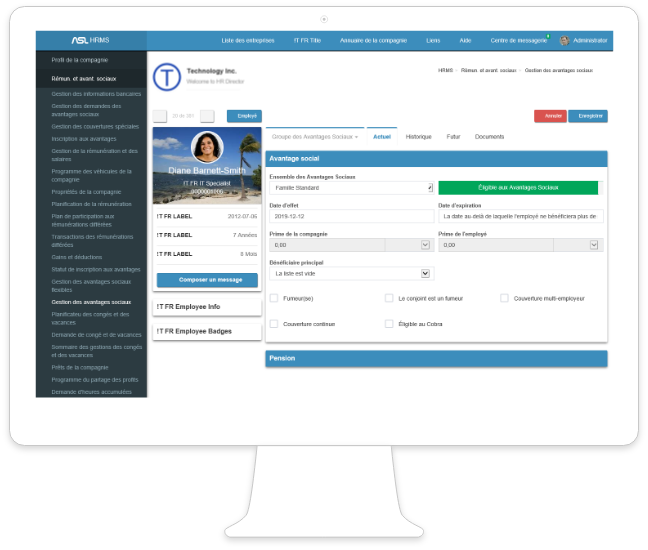Switch to the Historique tab
Image resolution: width=648 pixels, height=550 pixels.
(x=418, y=137)
